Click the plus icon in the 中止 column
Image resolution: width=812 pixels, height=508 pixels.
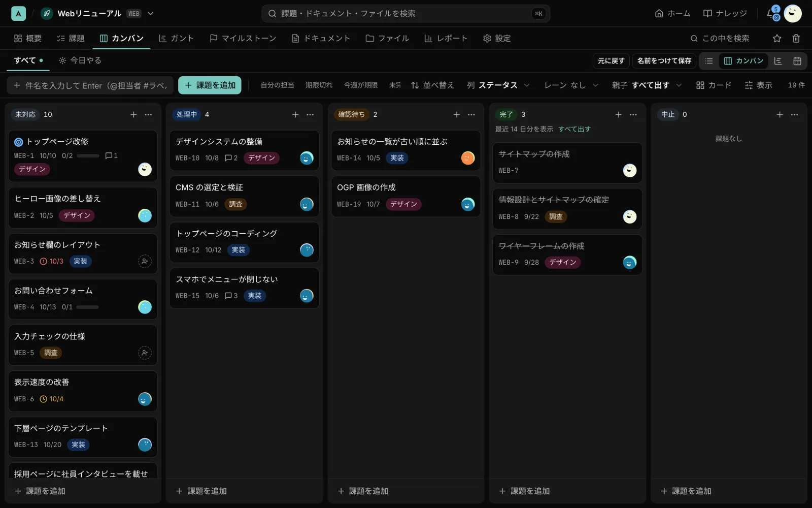780,115
